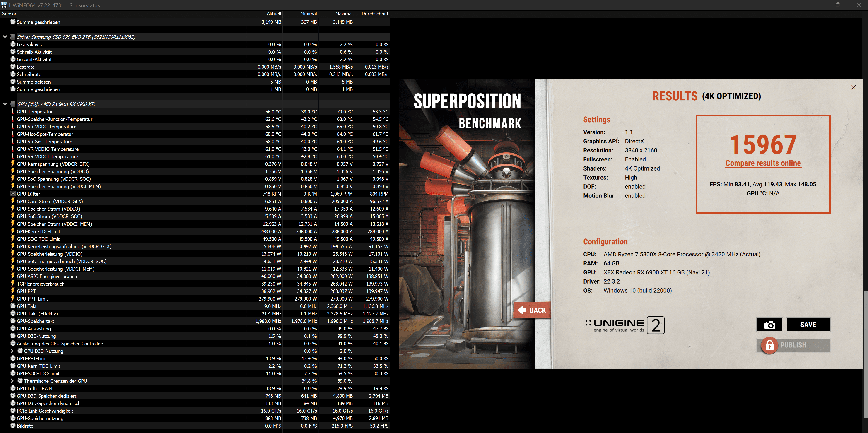Select the Gesamt-Aktivität row
The height and width of the screenshot is (433, 868).
[195, 59]
